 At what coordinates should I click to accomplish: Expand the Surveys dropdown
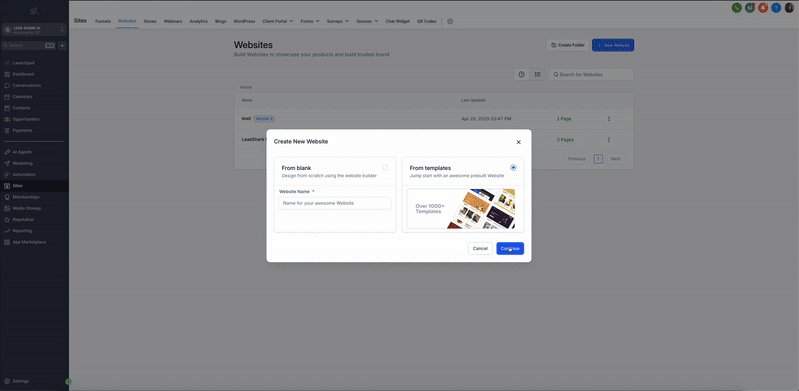tap(338, 21)
